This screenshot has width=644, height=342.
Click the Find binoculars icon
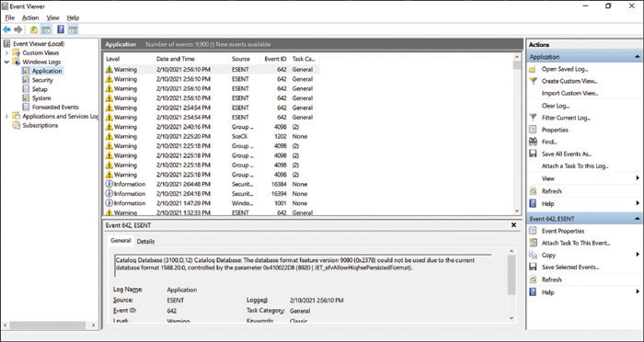(x=533, y=142)
